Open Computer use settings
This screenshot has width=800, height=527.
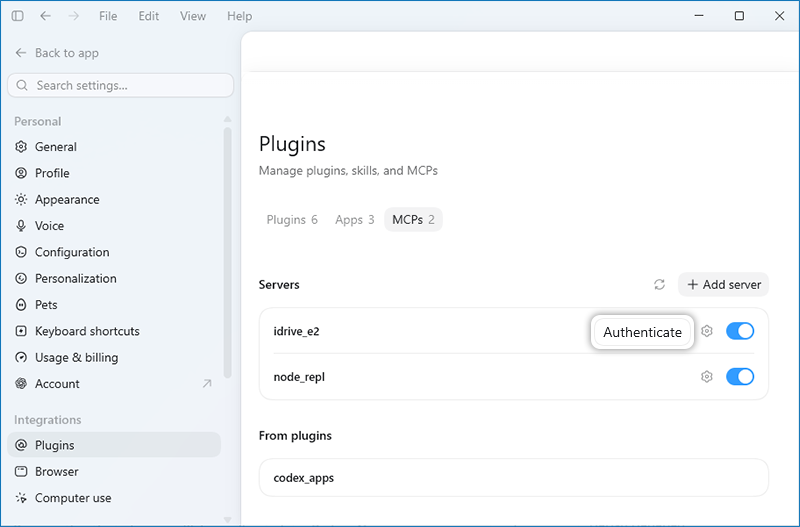(114, 498)
